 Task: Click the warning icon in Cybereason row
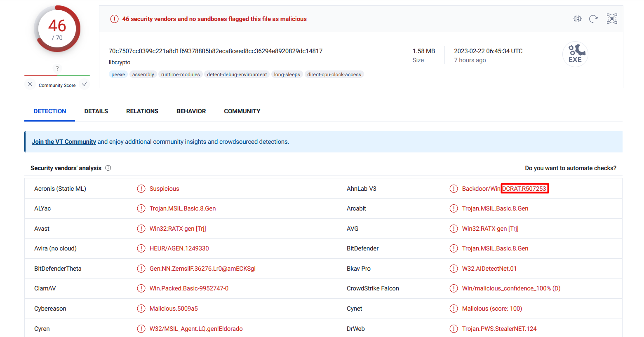click(x=141, y=309)
